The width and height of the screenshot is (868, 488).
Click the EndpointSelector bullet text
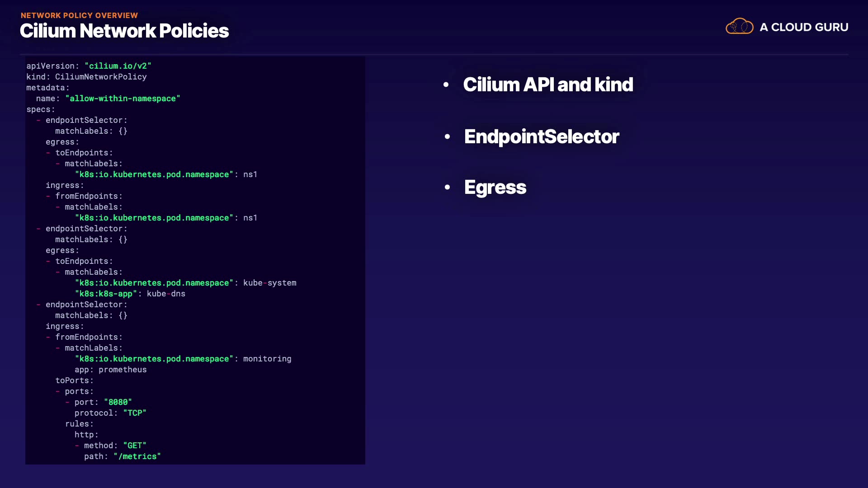pos(542,136)
